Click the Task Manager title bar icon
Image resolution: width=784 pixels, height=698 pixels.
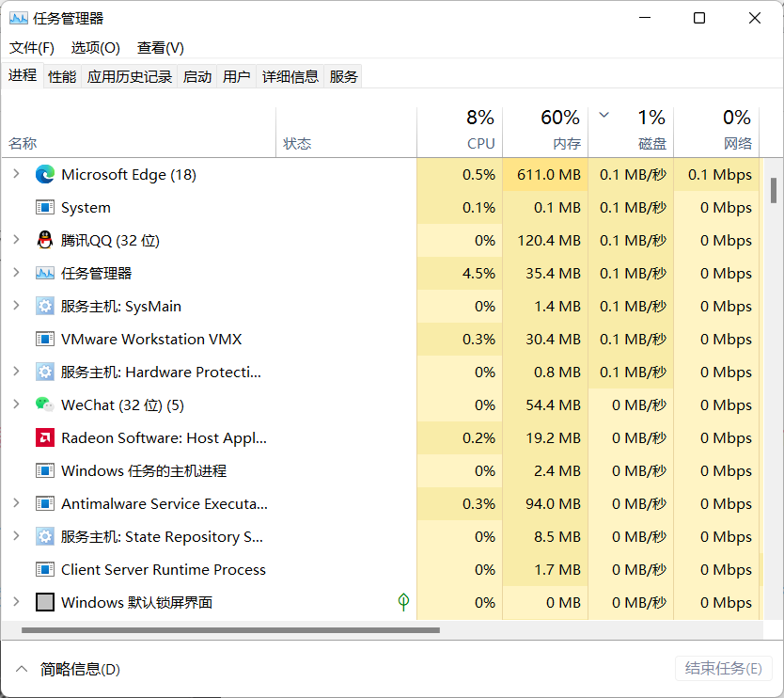[19, 19]
